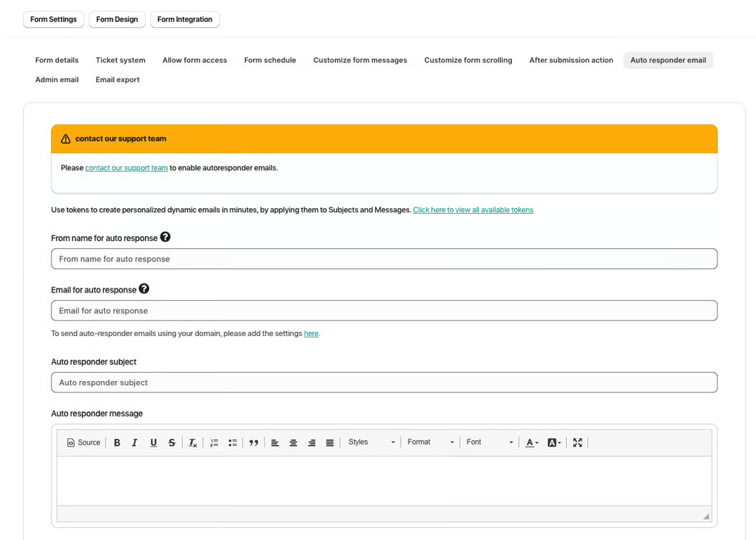Center align text in editor
Image resolution: width=756 pixels, height=540 pixels.
[x=293, y=442]
